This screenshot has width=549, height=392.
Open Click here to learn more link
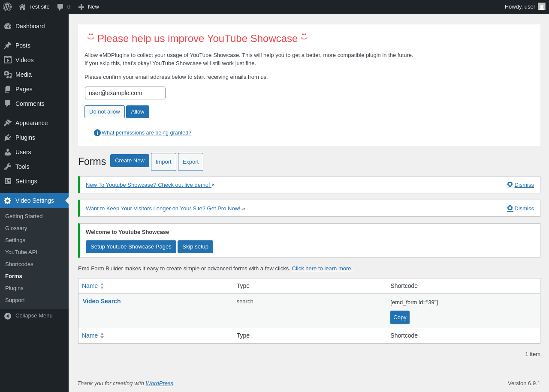coord(322,268)
